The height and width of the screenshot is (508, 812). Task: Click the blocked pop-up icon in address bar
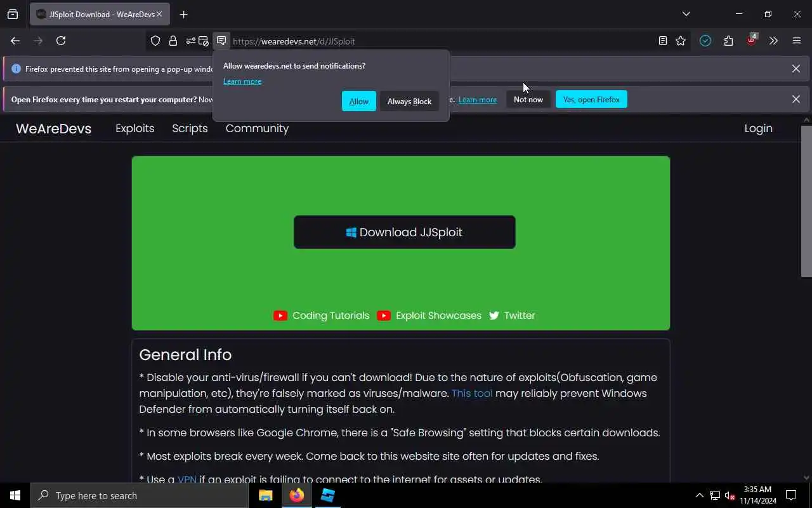pos(204,41)
